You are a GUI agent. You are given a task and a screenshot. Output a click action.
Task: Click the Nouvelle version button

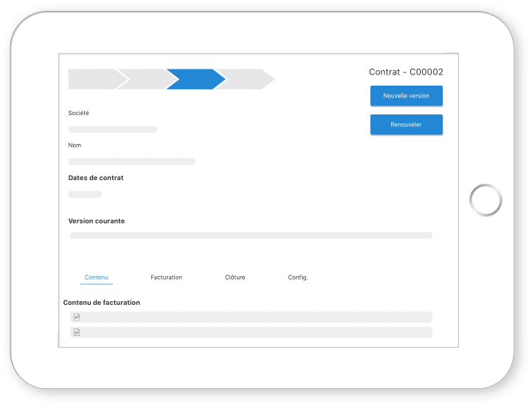click(x=406, y=96)
